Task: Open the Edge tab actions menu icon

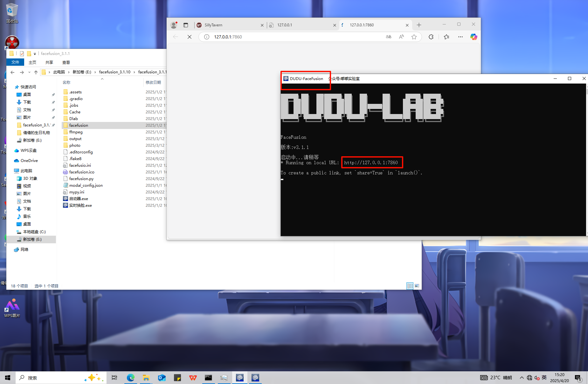Action: click(x=186, y=25)
